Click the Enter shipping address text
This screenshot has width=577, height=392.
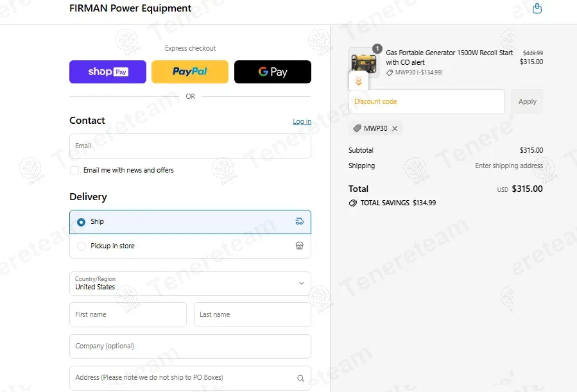(x=509, y=166)
